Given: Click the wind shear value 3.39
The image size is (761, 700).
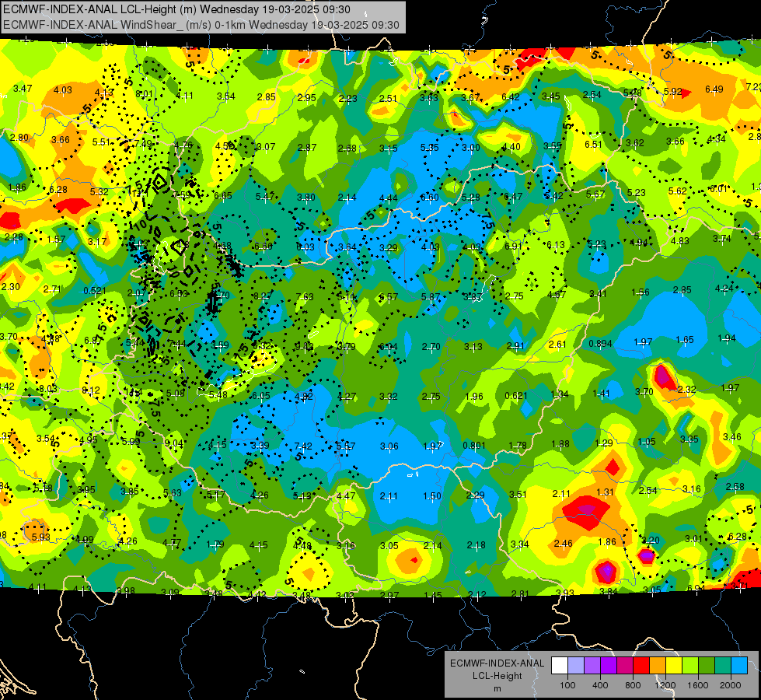Looking at the screenshot, I should click(260, 446).
